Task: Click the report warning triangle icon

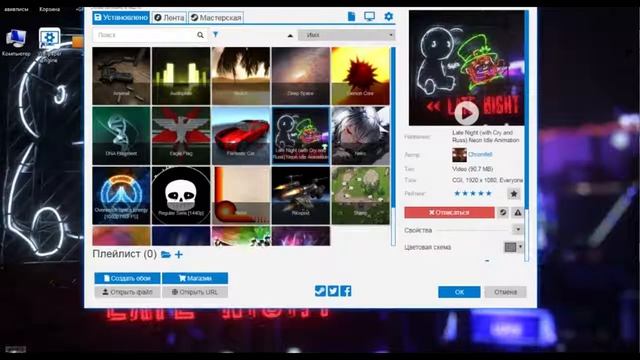Action: [518, 212]
